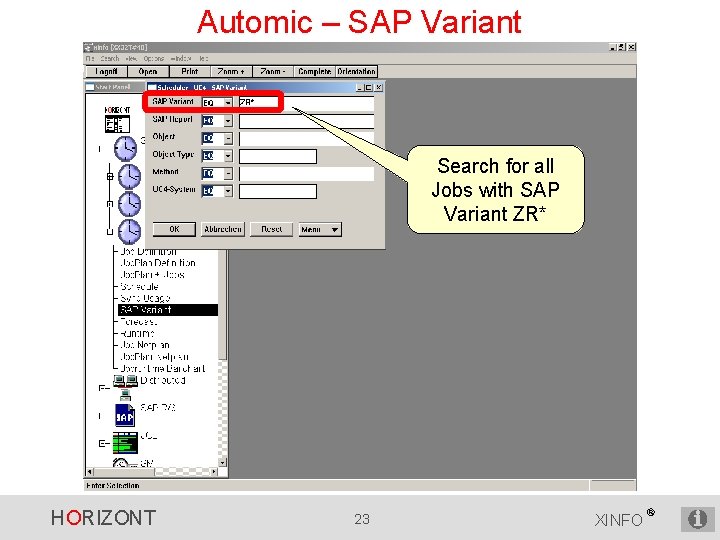
Task: Click the info icon at slide bottom right
Action: 697,519
